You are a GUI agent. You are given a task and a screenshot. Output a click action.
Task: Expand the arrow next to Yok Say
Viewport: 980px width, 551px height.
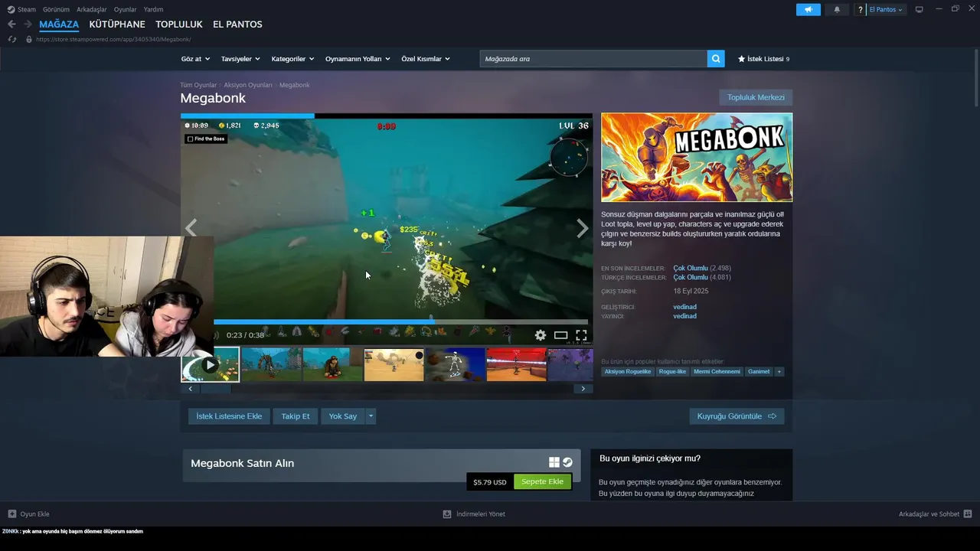point(371,416)
